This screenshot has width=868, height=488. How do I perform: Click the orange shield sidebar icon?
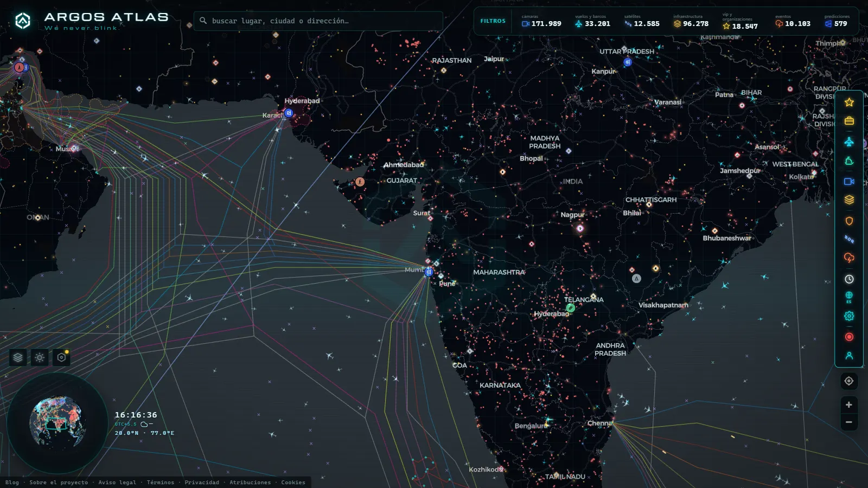click(x=849, y=221)
